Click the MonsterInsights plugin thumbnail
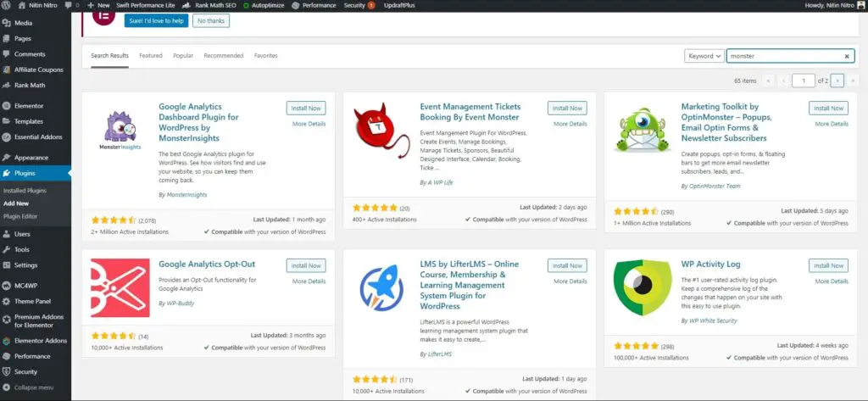 click(120, 131)
